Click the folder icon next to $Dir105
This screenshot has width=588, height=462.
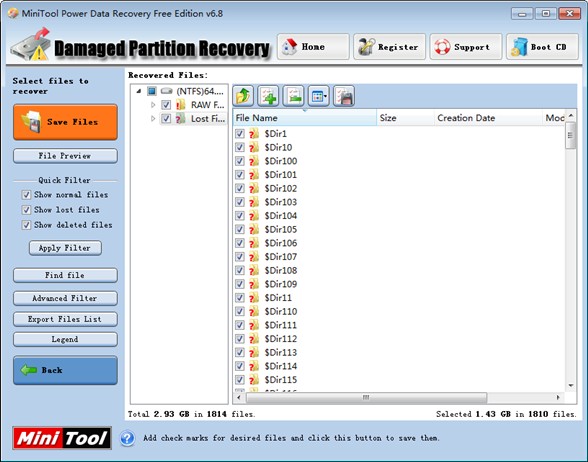(x=254, y=229)
